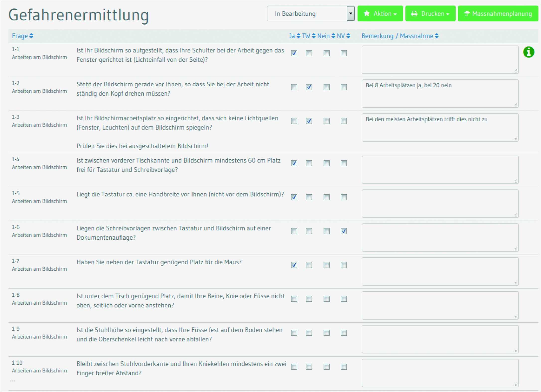Viewport: 541px width, 392px height.
Task: Sort by the Ja column arrows
Action: click(x=298, y=36)
